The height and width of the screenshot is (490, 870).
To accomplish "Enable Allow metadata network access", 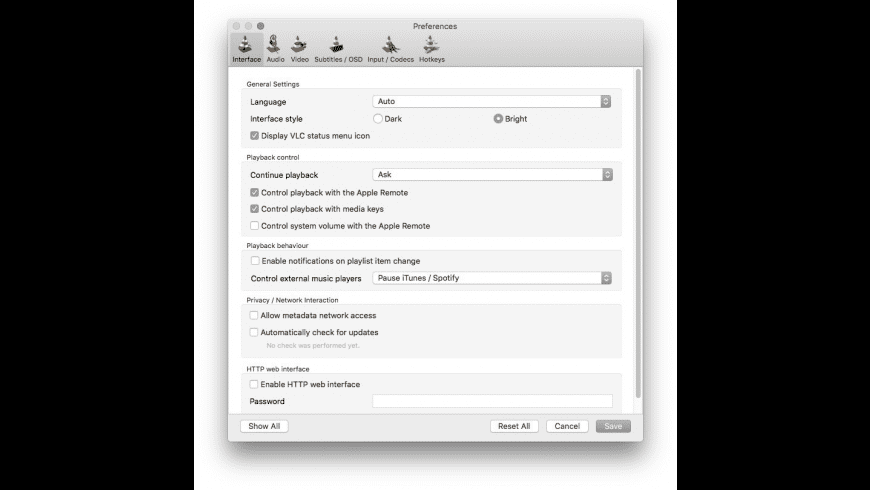I will (x=254, y=315).
